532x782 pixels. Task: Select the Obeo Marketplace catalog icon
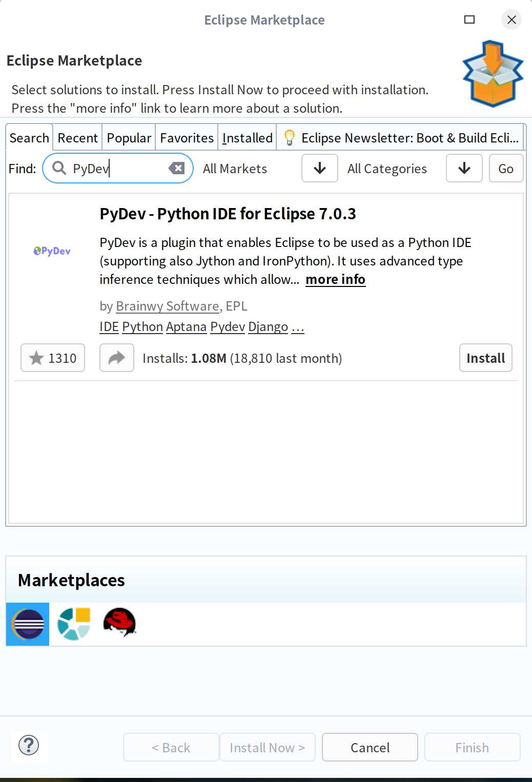pyautogui.click(x=74, y=624)
